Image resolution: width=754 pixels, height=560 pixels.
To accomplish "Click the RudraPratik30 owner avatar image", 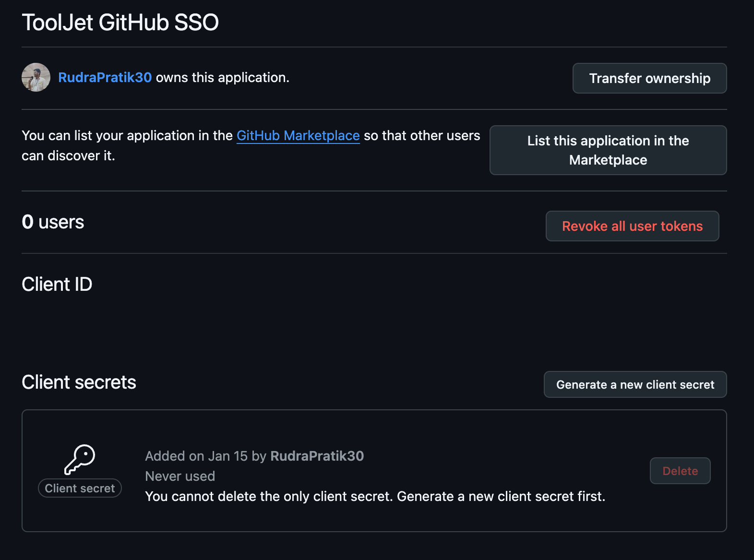I will [36, 77].
